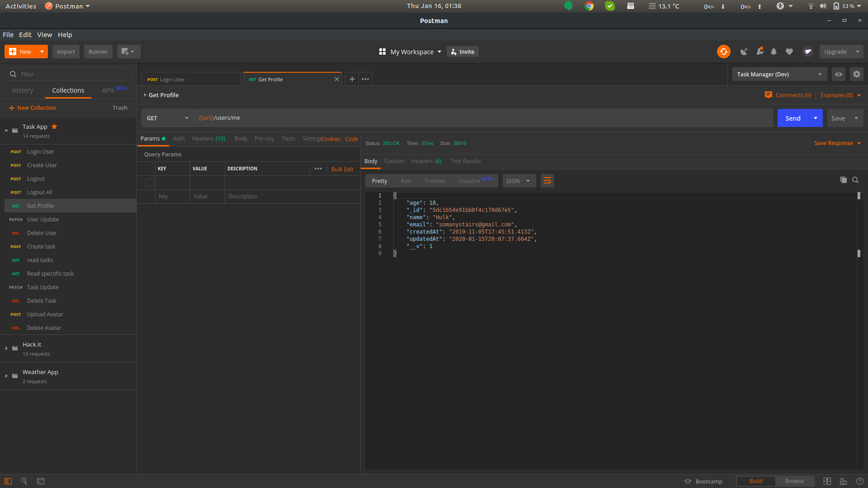Search the response with the magnifier icon

855,180
